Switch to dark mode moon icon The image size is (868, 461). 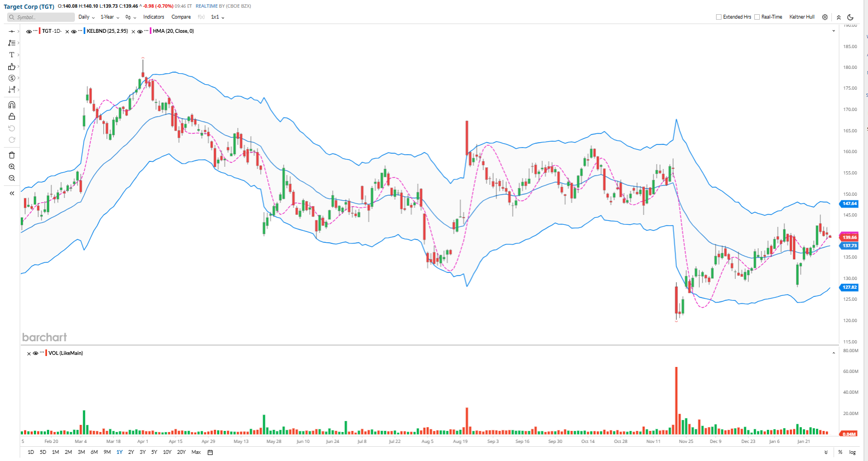tap(851, 17)
